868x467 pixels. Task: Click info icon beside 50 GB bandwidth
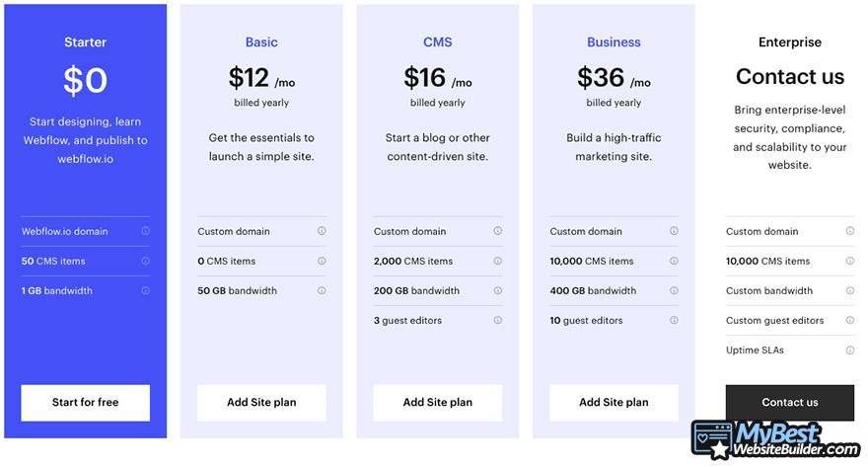[x=322, y=291]
